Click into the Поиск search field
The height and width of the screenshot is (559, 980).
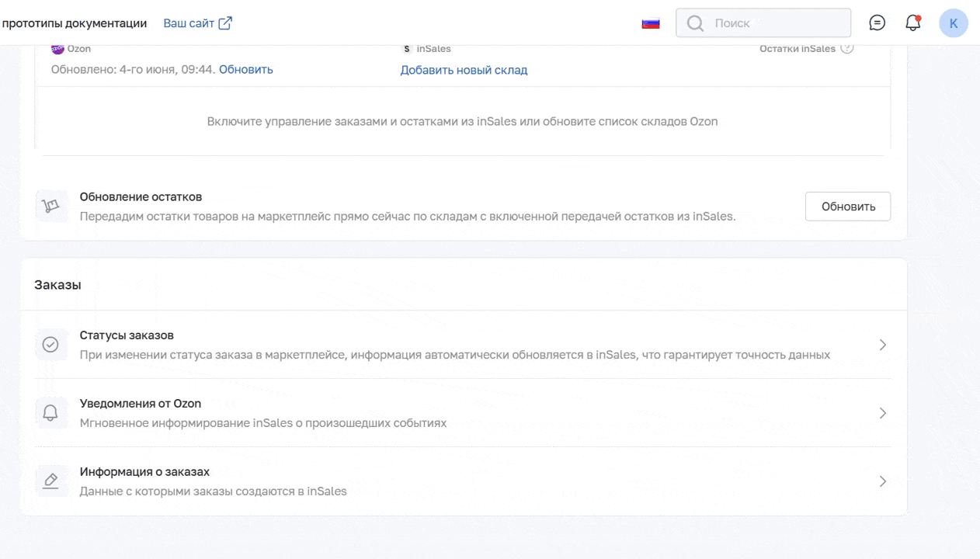[763, 23]
